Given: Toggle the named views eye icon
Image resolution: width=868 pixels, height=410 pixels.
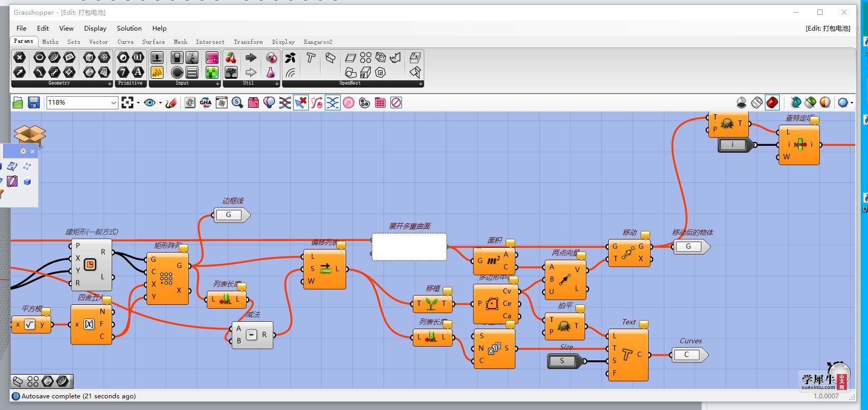Looking at the screenshot, I should coord(150,102).
